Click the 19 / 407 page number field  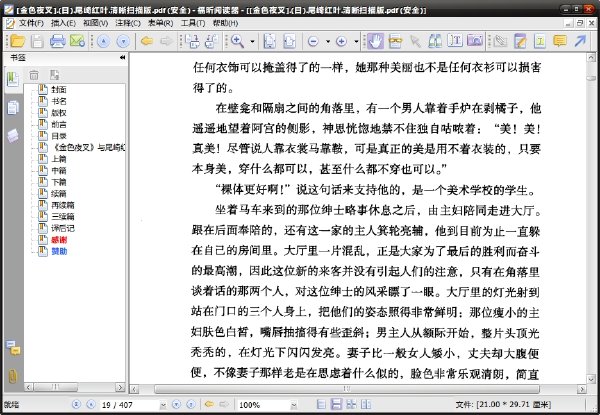pos(129,405)
